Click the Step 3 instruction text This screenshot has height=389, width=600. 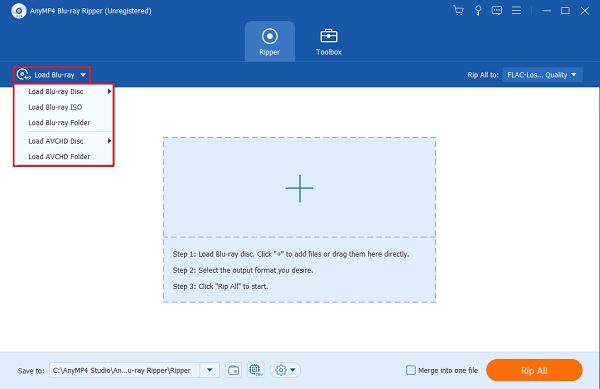click(x=220, y=286)
